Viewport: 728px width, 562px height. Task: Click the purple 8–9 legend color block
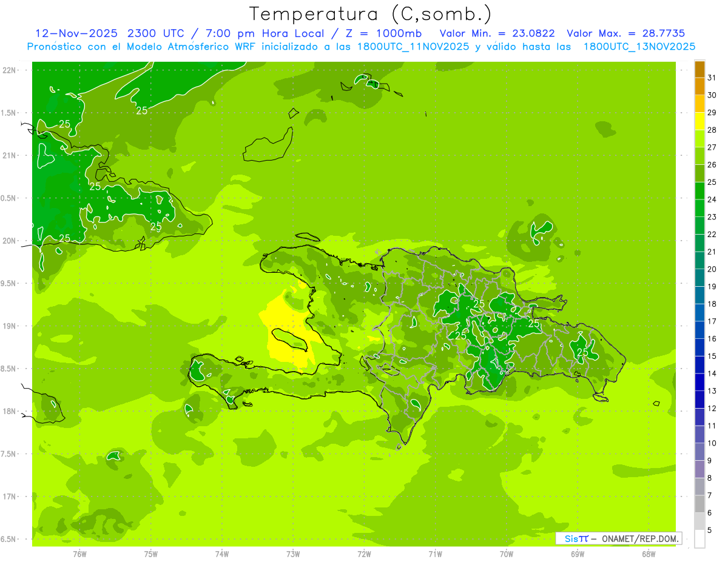tap(699, 469)
